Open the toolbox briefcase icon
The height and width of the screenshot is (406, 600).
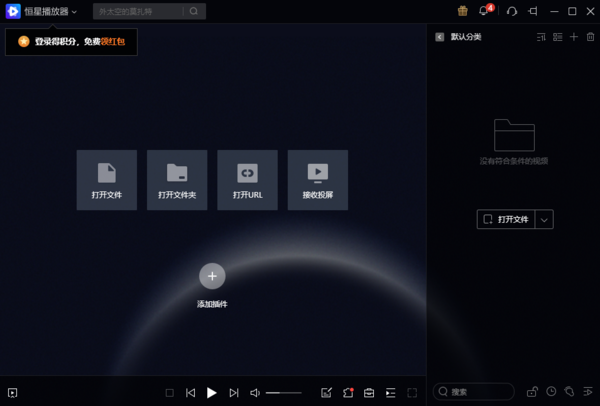click(369, 393)
